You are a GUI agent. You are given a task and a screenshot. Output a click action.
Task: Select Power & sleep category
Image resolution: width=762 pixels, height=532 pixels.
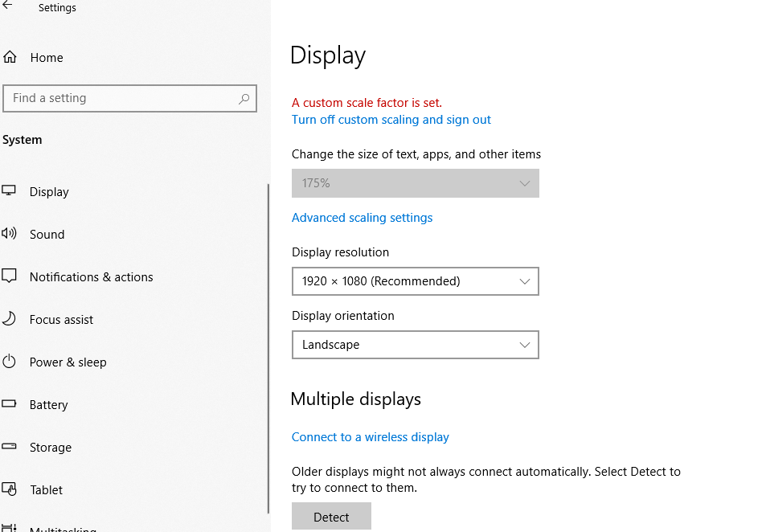68,362
